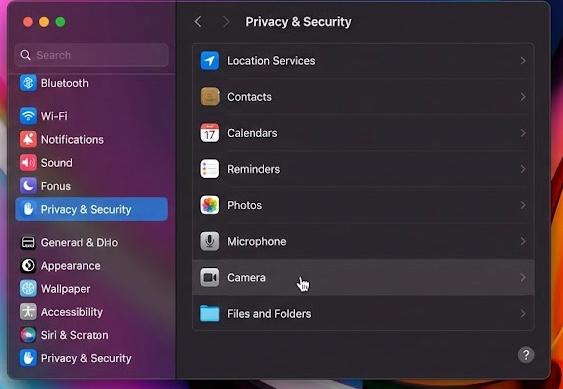Open Notifications label in the sidebar

tap(72, 139)
